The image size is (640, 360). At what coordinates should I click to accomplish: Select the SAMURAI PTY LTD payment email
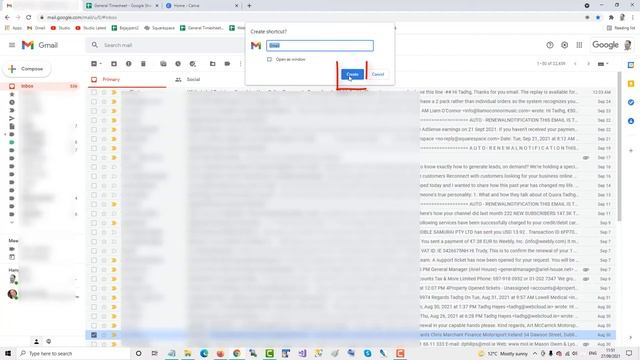[x=94, y=232]
